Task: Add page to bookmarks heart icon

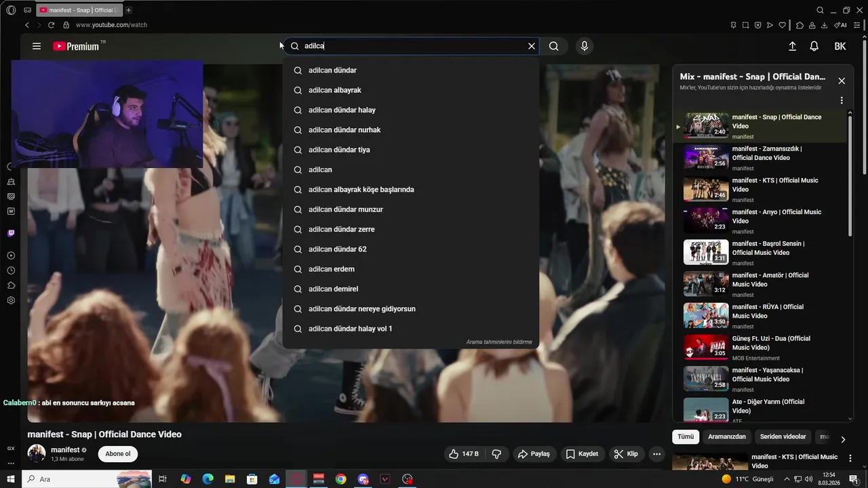Action: [782, 25]
